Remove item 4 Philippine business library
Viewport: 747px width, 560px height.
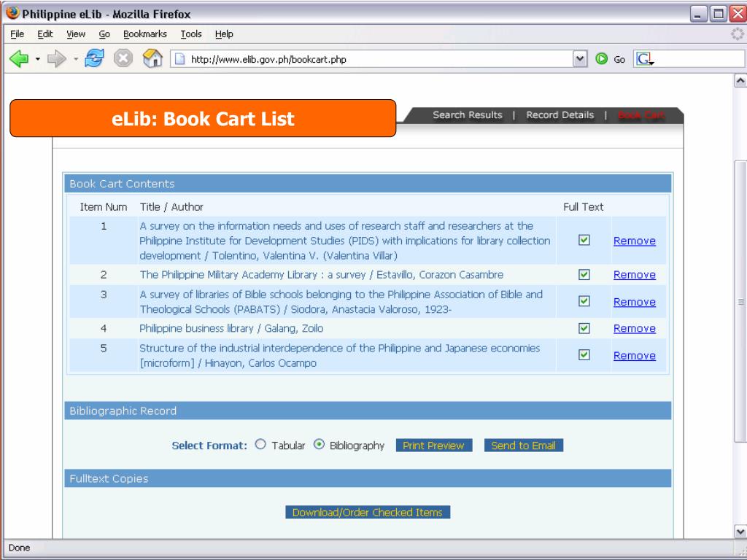[634, 329]
